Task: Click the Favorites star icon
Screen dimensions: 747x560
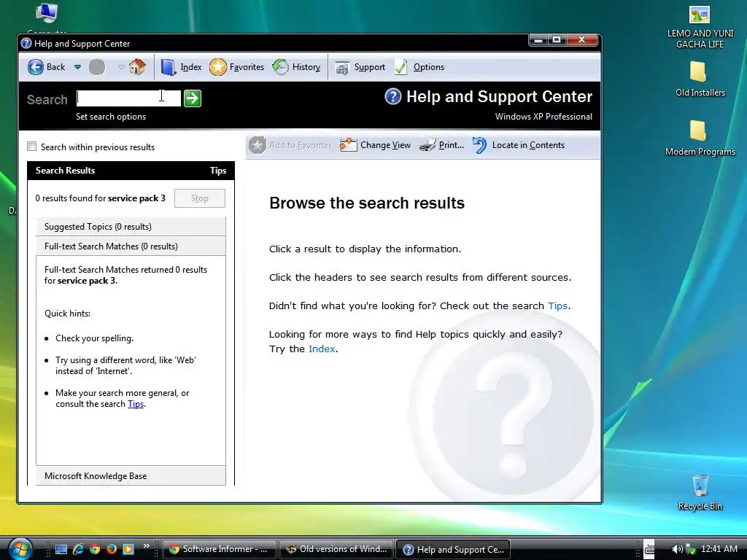Action: click(217, 67)
